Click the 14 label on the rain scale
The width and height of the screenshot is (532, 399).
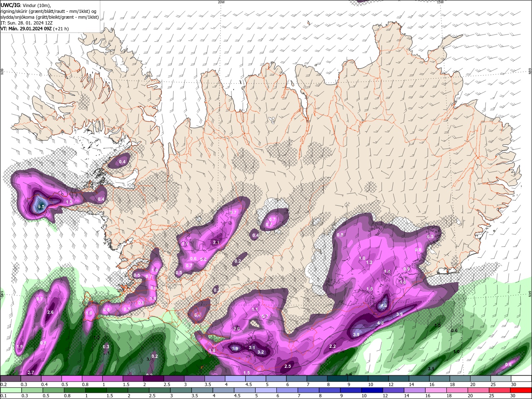(406, 396)
